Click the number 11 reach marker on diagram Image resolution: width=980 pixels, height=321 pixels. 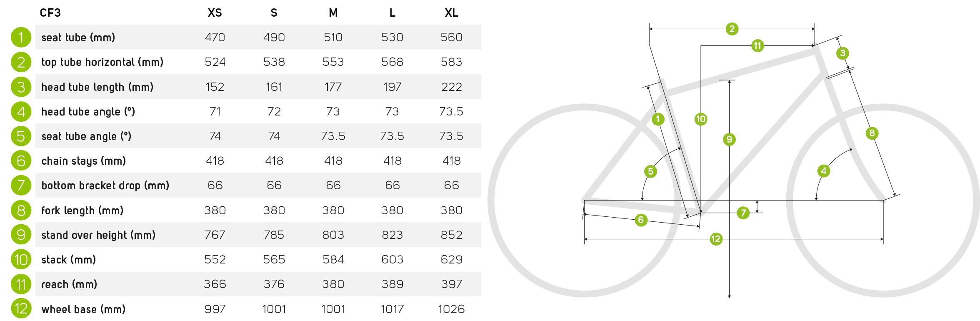(757, 45)
